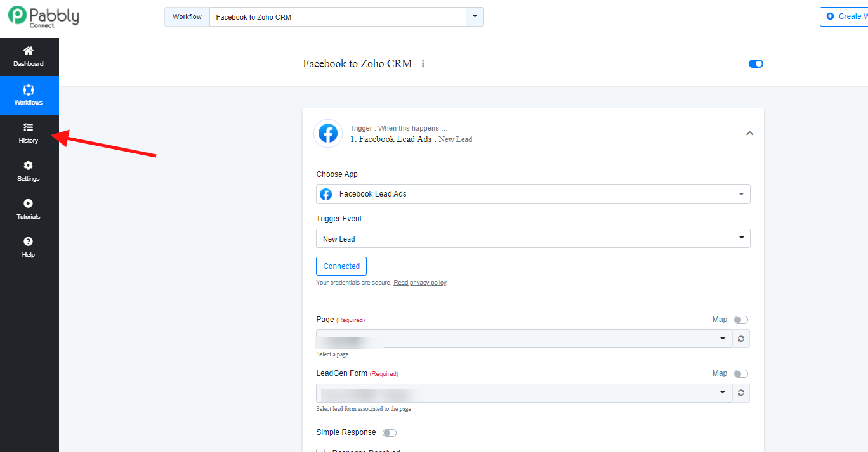Click the Facebook to Zoho CRM title

[357, 63]
